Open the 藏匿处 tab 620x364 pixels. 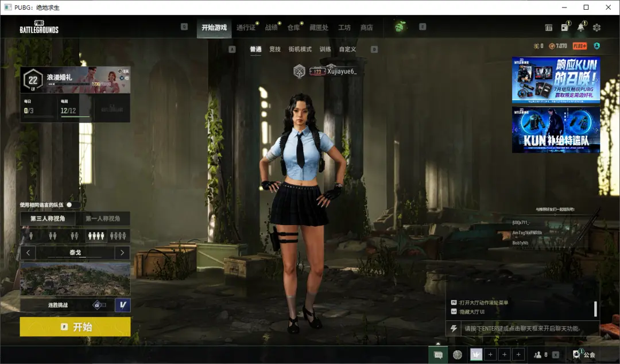[x=319, y=28]
